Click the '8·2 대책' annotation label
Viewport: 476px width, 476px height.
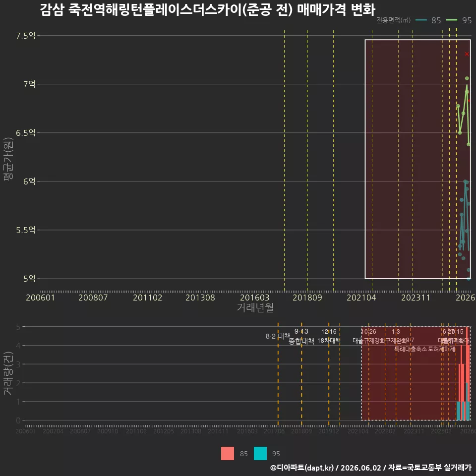tap(278, 336)
